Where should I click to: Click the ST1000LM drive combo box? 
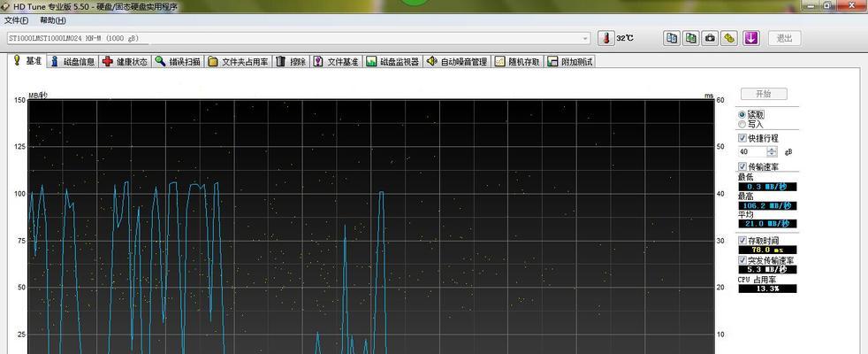click(298, 39)
